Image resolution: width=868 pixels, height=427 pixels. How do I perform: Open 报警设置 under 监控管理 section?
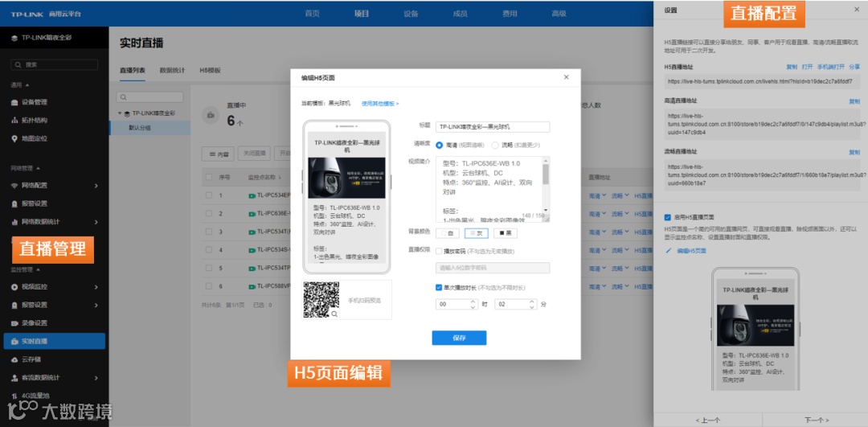click(35, 305)
